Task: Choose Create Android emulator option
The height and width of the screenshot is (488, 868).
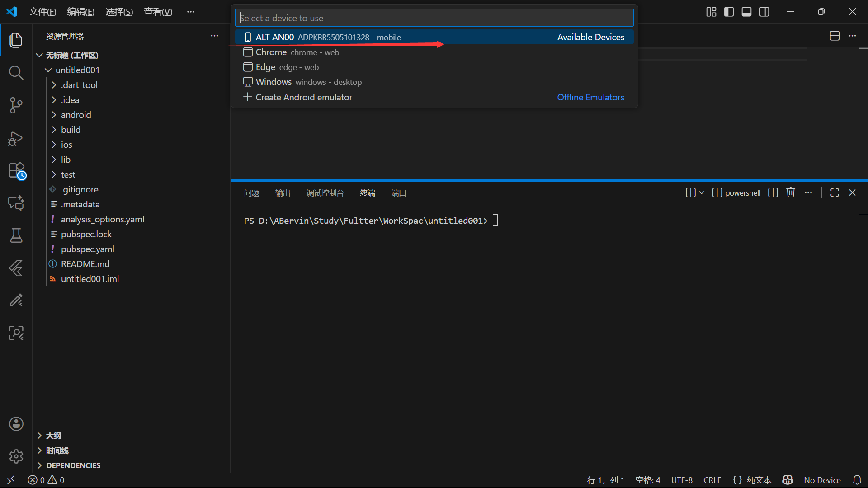Action: [304, 97]
